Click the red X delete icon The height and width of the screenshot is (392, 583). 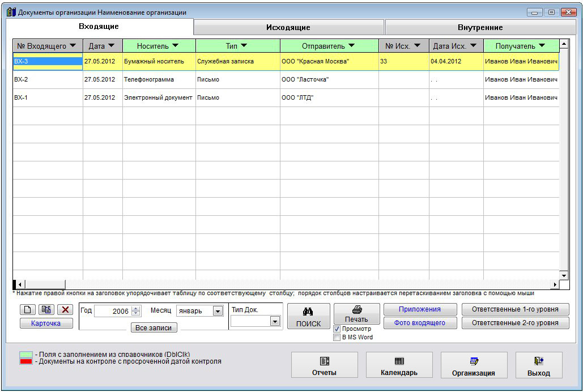pos(66,309)
